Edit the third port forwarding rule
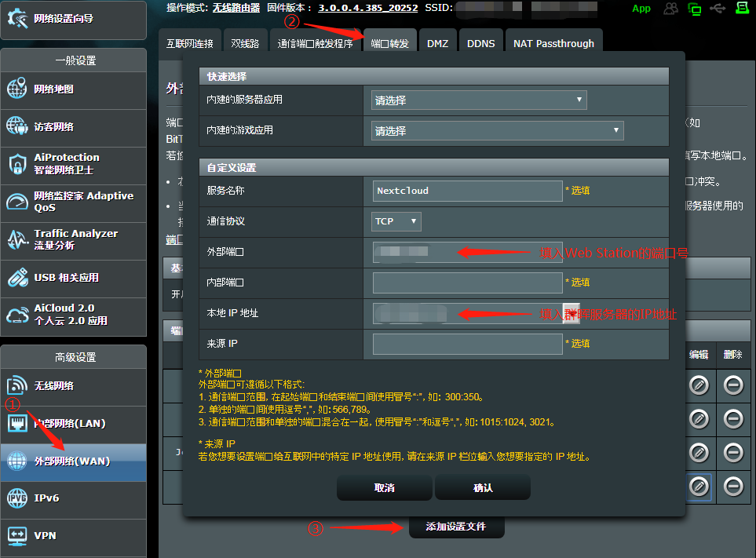 point(699,453)
